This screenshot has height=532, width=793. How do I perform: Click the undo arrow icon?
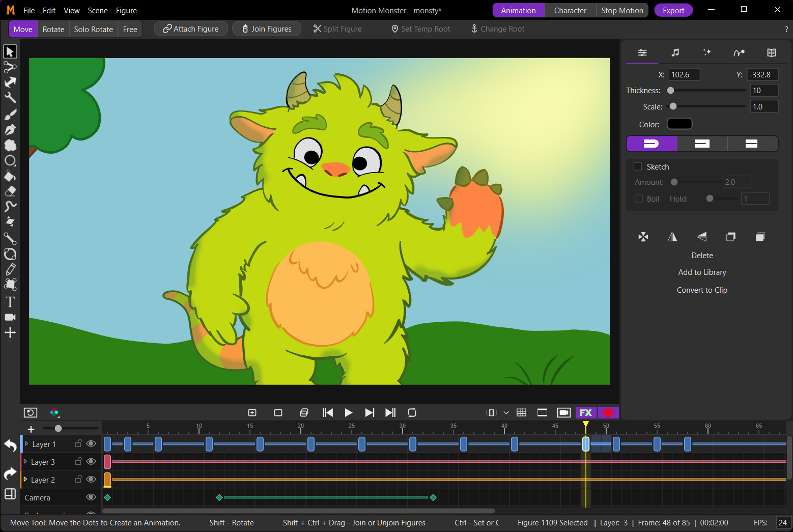click(x=10, y=445)
